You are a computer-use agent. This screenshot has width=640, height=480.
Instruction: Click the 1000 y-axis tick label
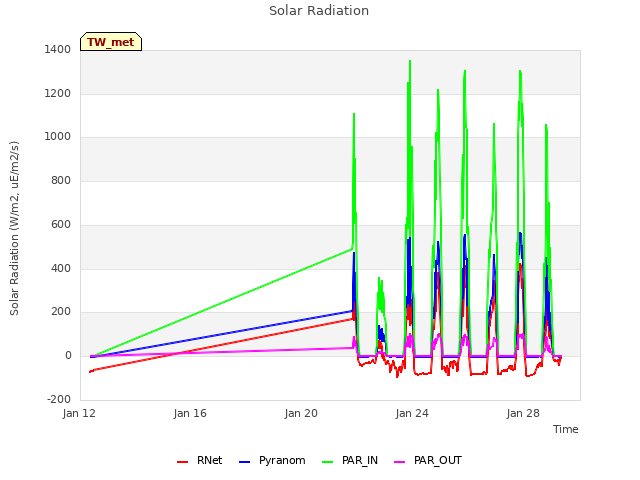tap(58, 137)
